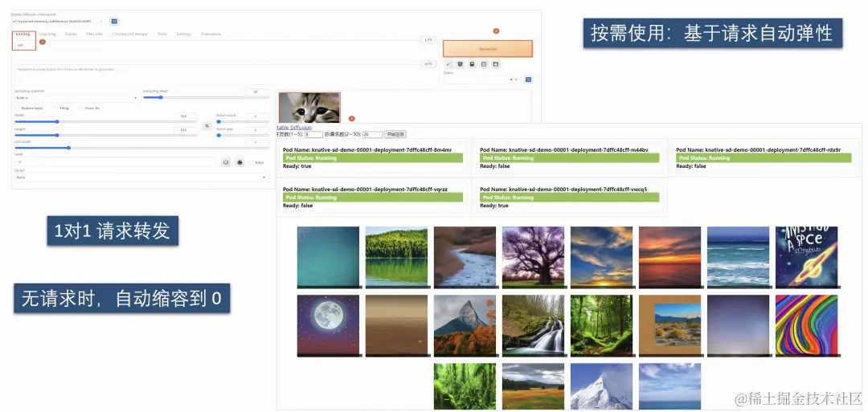This screenshot has width=868, height=412.
Task: Refresh the Styles list icon
Action: coord(528,80)
